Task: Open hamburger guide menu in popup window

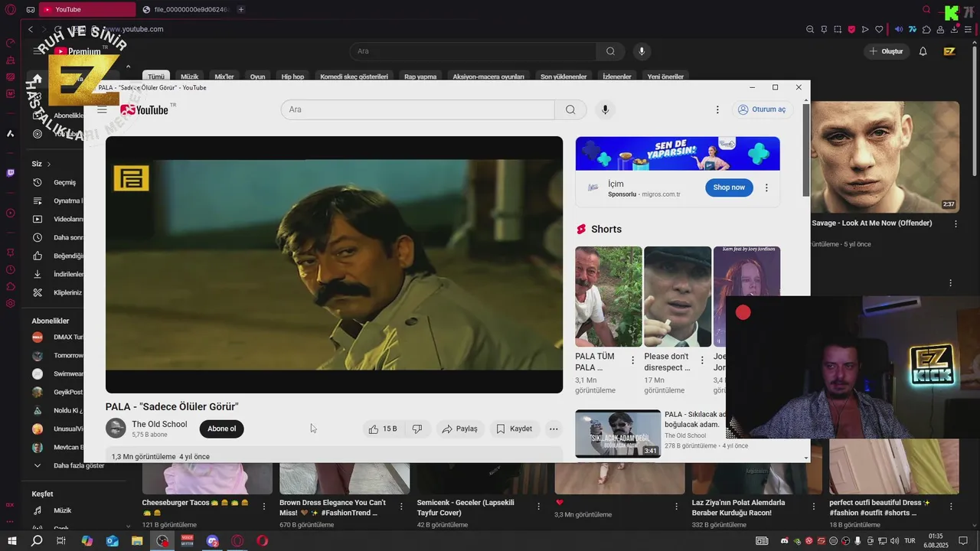Action: click(x=103, y=110)
